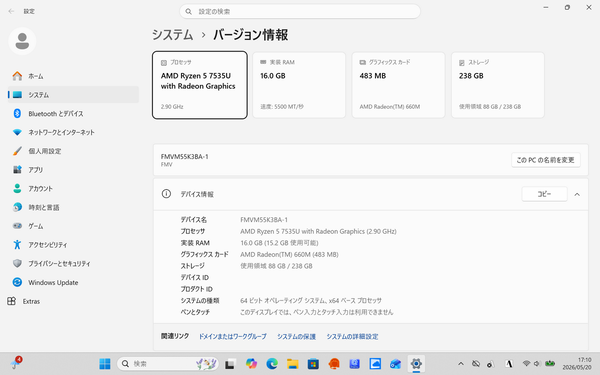The width and height of the screenshot is (600, 375).
Task: Open the user profile avatar
Action: pos(22,41)
